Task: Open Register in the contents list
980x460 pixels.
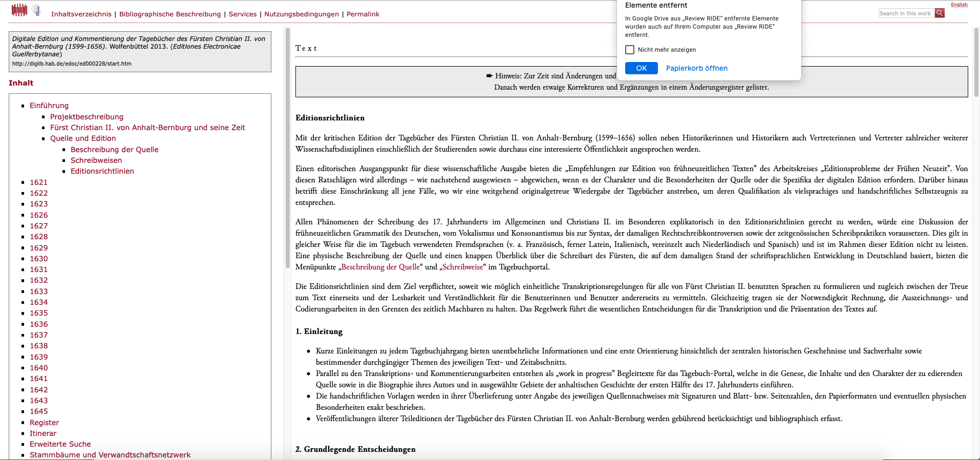Action: coord(44,423)
